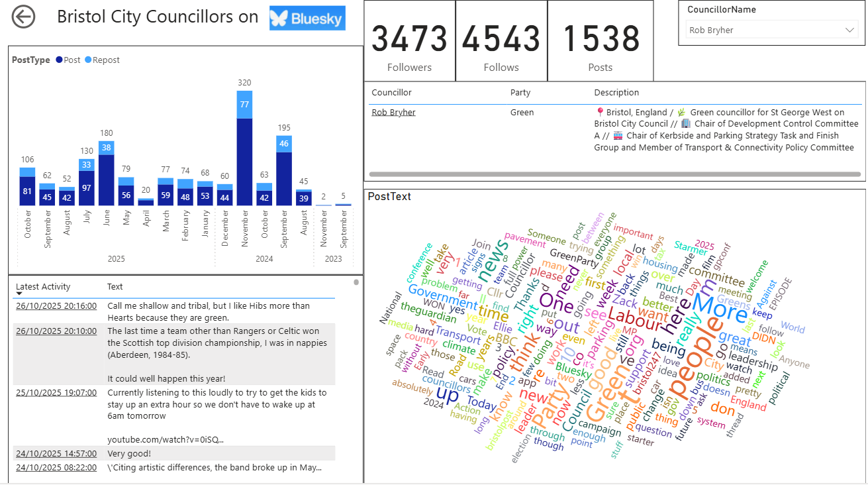Open the Rob Bryher councillor link
The width and height of the screenshot is (868, 485).
coord(393,113)
